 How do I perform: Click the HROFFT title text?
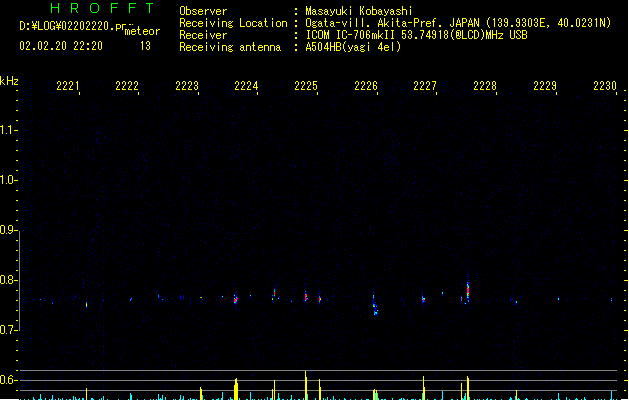102,8
